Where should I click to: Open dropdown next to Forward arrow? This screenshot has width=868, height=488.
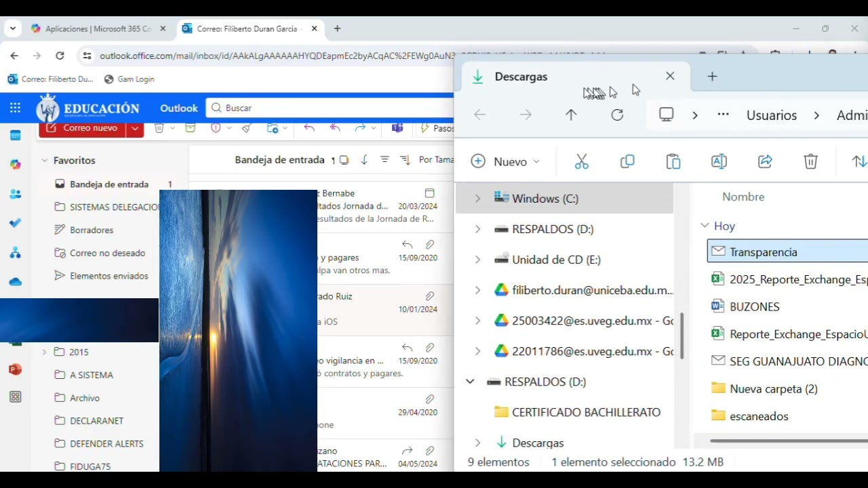point(374,128)
